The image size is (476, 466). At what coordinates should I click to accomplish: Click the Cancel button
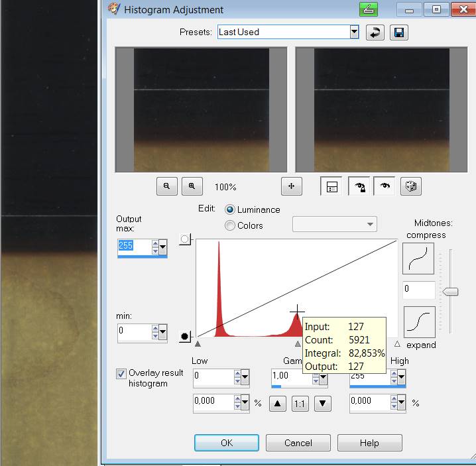pos(298,443)
